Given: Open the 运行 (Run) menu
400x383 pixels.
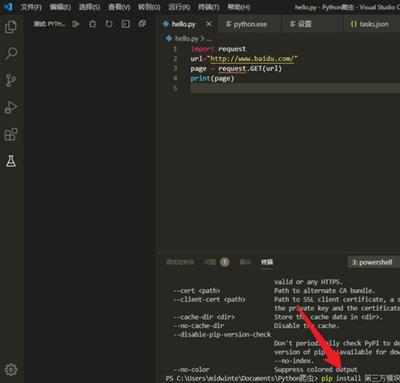Looking at the screenshot, I should (179, 7).
